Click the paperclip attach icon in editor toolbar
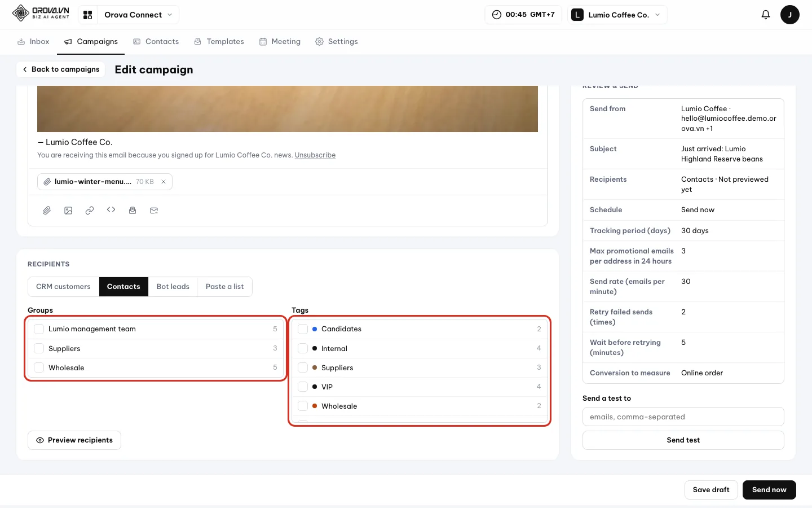Viewport: 812px width, 508px height. click(x=47, y=211)
